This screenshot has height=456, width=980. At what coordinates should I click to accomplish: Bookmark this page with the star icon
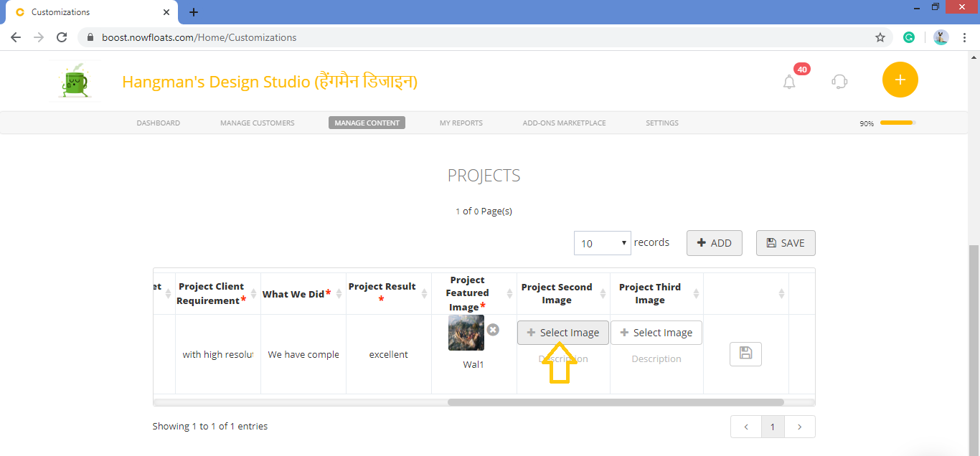pyautogui.click(x=880, y=37)
